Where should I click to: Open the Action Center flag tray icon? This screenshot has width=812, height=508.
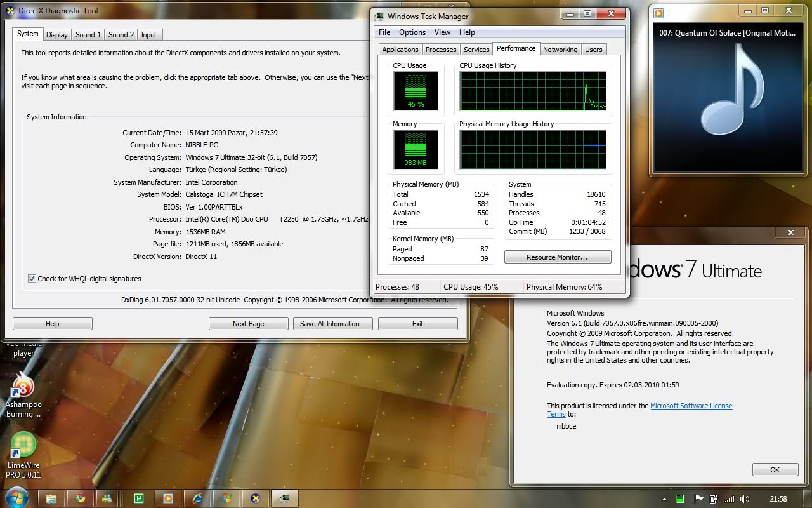(x=698, y=499)
